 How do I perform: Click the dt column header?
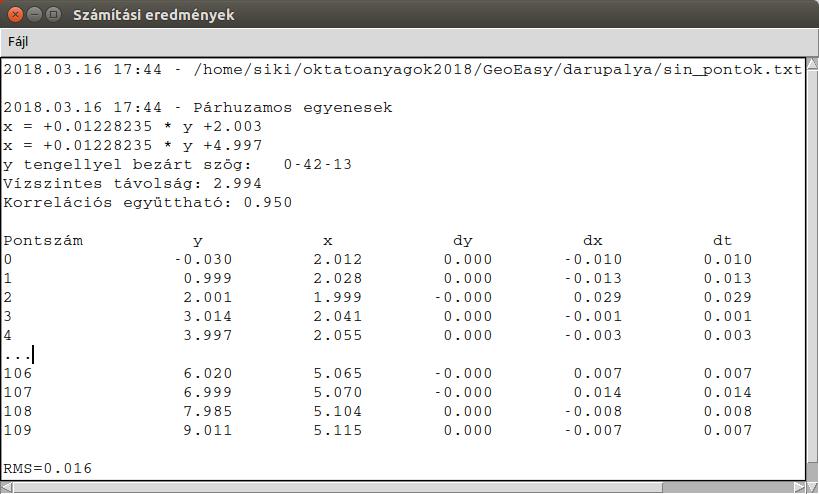click(722, 241)
